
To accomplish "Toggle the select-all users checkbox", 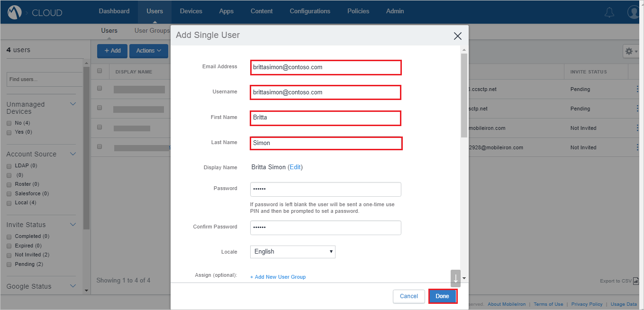I will pos(100,71).
